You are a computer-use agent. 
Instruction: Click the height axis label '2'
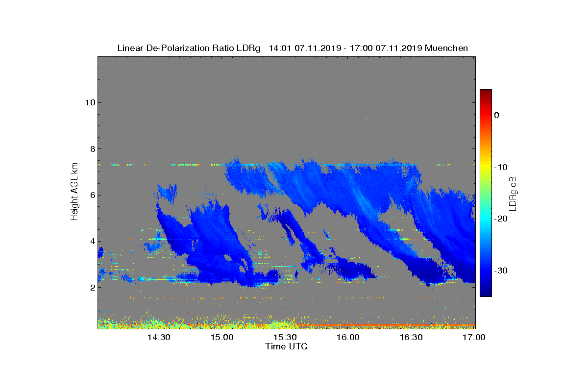point(92,287)
